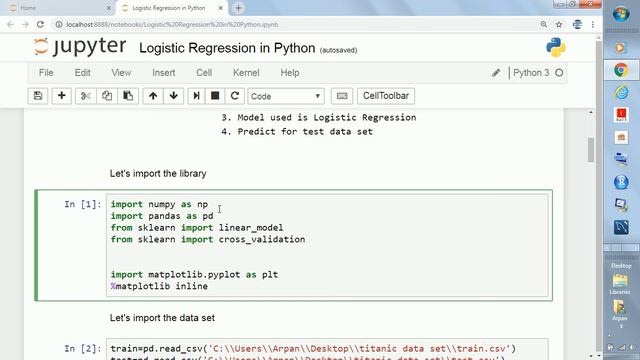The width and height of the screenshot is (640, 360).
Task: Open the R application from the taskbar
Action: pos(621,182)
